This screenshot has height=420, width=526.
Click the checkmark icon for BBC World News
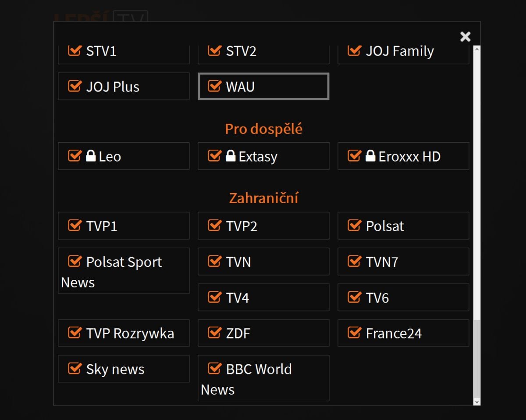tap(214, 368)
